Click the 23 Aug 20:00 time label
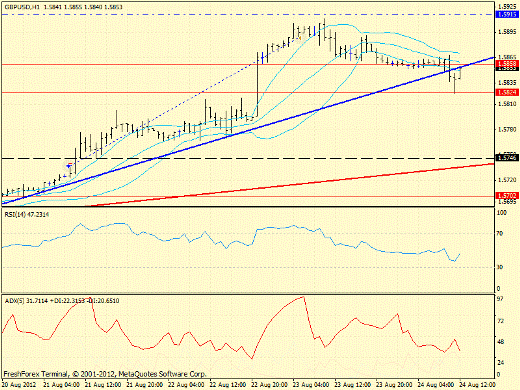Screen dimensions: 520x390 pos(395,385)
